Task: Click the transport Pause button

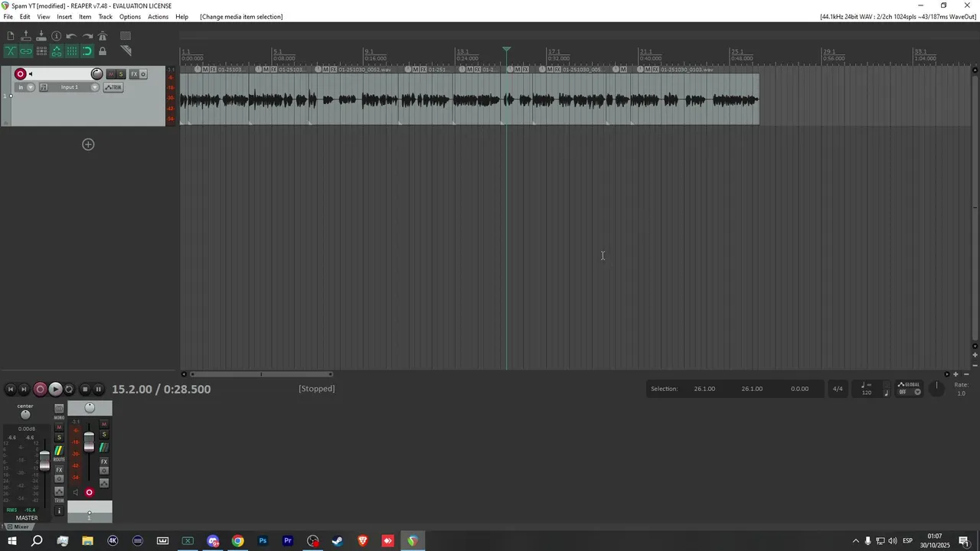Action: 98,389
